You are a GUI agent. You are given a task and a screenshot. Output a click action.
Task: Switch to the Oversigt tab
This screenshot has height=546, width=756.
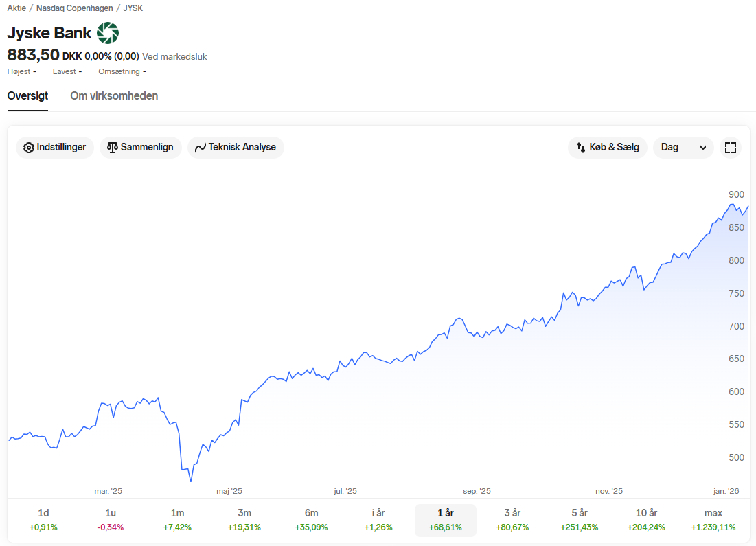[x=27, y=95]
